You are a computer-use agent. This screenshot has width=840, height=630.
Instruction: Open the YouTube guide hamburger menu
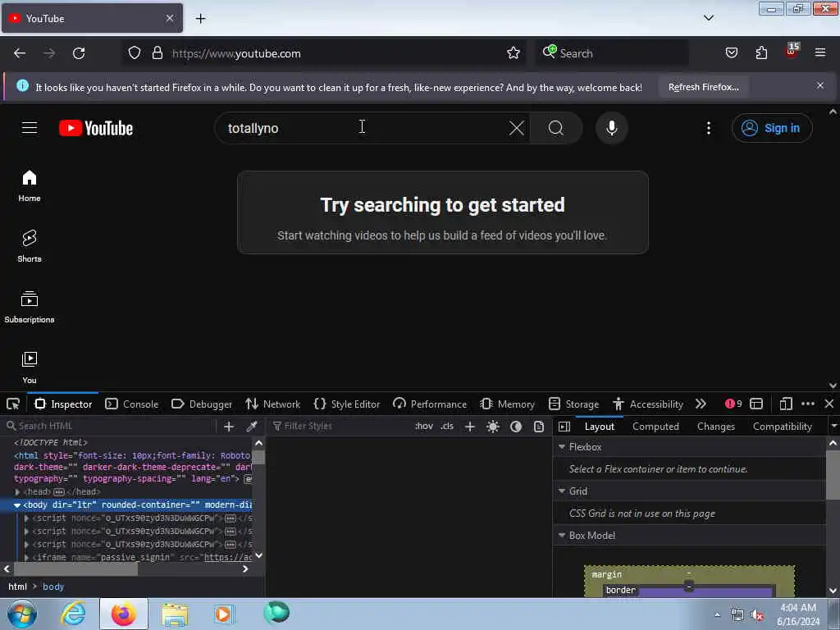[x=30, y=128]
